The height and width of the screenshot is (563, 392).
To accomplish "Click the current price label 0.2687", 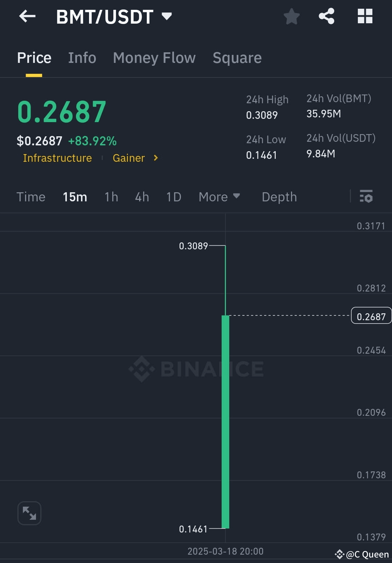I will click(x=371, y=315).
